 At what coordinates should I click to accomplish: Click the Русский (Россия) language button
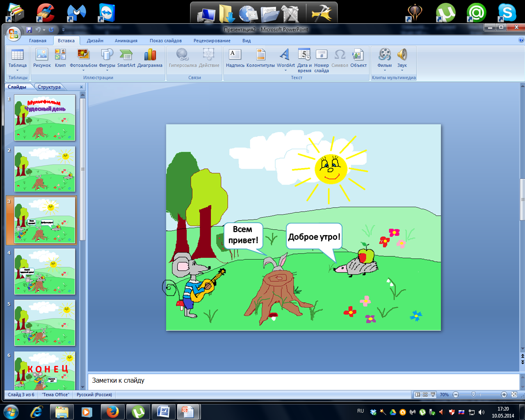(x=94, y=395)
